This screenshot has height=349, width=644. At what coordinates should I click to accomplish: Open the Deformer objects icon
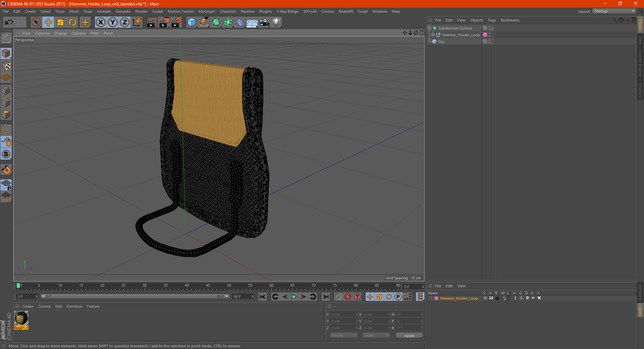point(240,22)
